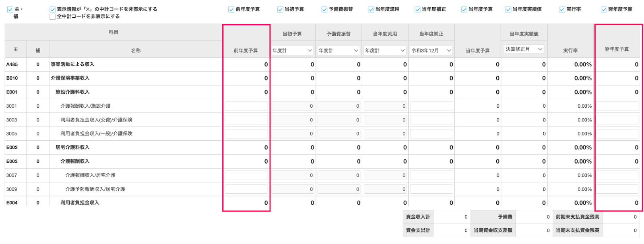
Task: Open 年度計 dropdown under 当年度流用
Action: tap(385, 50)
